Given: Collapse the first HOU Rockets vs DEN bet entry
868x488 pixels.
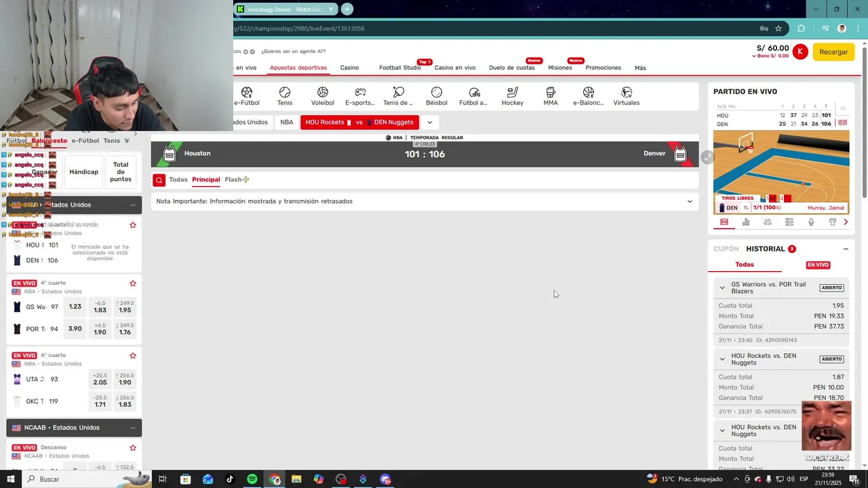Looking at the screenshot, I should (722, 359).
